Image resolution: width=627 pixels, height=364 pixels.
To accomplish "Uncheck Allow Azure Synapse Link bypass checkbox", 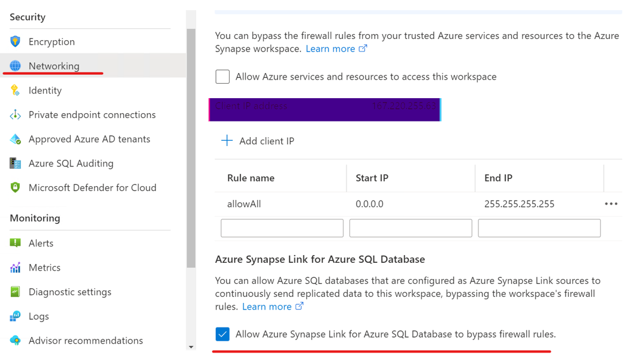I will 222,334.
